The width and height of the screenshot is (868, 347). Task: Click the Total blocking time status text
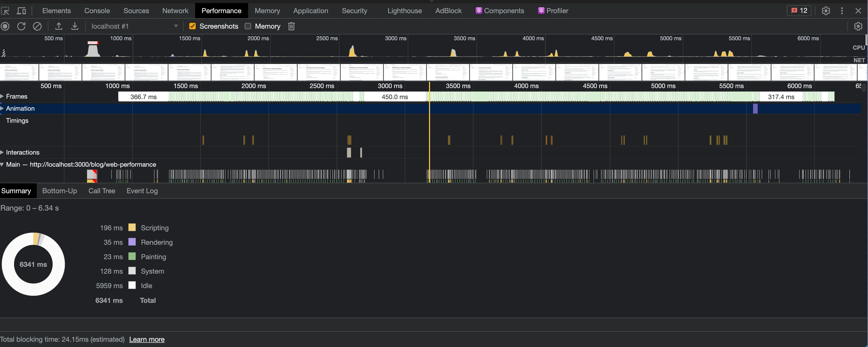tap(62, 340)
